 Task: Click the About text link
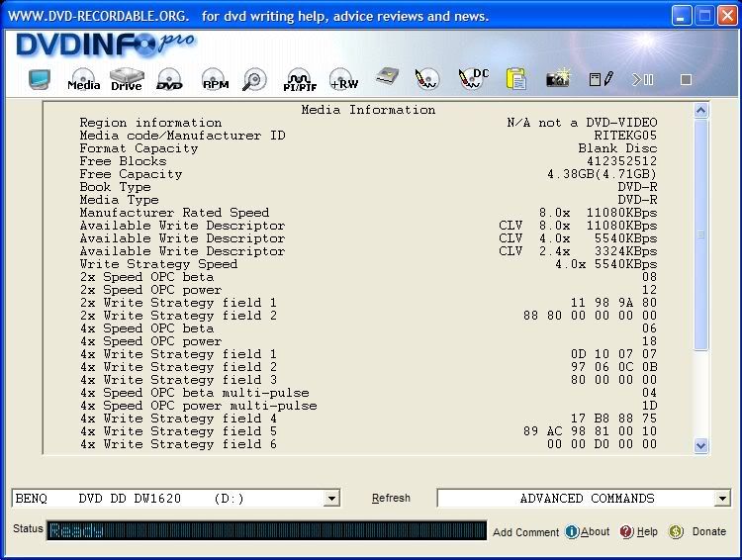pyautogui.click(x=595, y=531)
